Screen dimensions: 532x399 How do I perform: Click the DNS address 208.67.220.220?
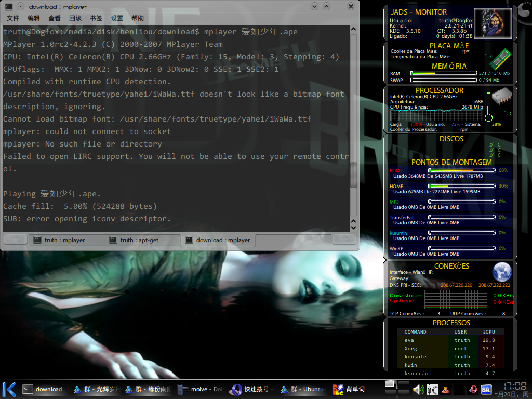[456, 285]
